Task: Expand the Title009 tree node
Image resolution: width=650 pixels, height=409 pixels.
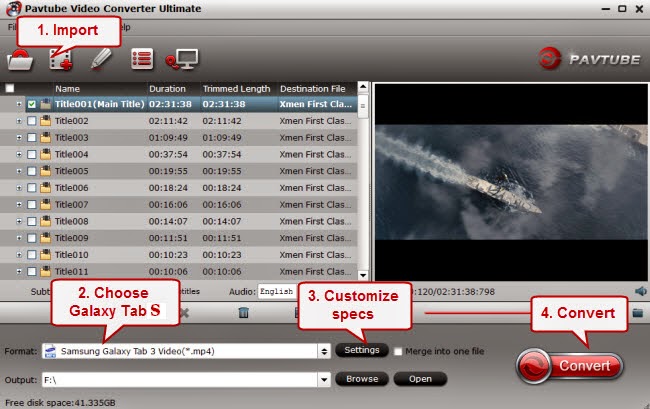Action: pos(19,238)
